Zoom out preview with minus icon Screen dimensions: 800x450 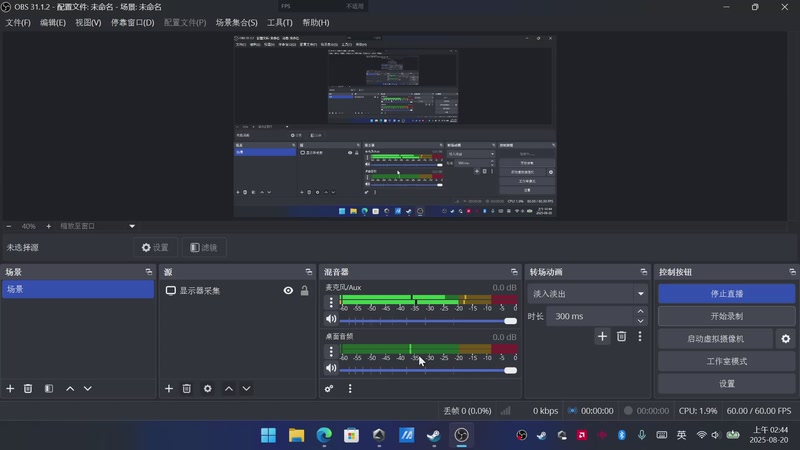point(9,226)
